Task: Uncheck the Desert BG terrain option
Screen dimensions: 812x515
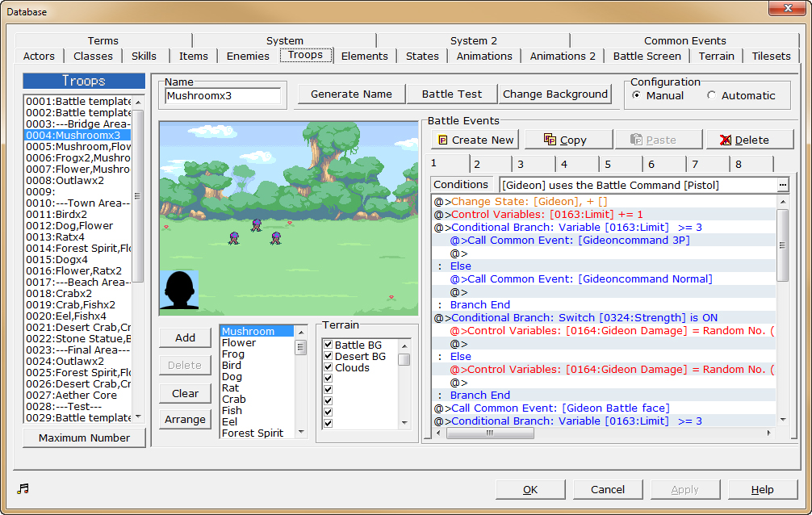Action: click(328, 356)
